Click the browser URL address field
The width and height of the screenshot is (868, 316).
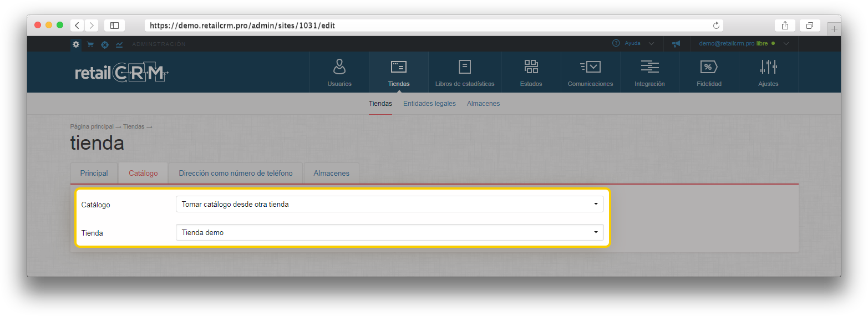click(434, 26)
